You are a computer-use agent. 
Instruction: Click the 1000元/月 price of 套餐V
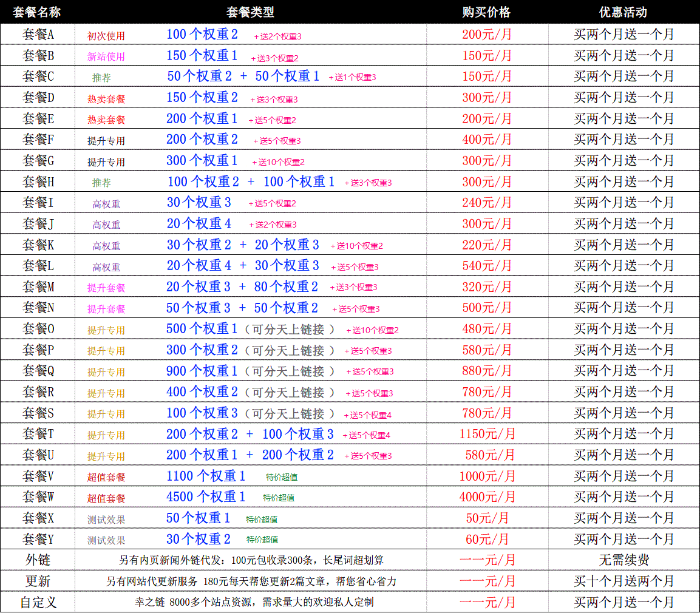click(487, 476)
